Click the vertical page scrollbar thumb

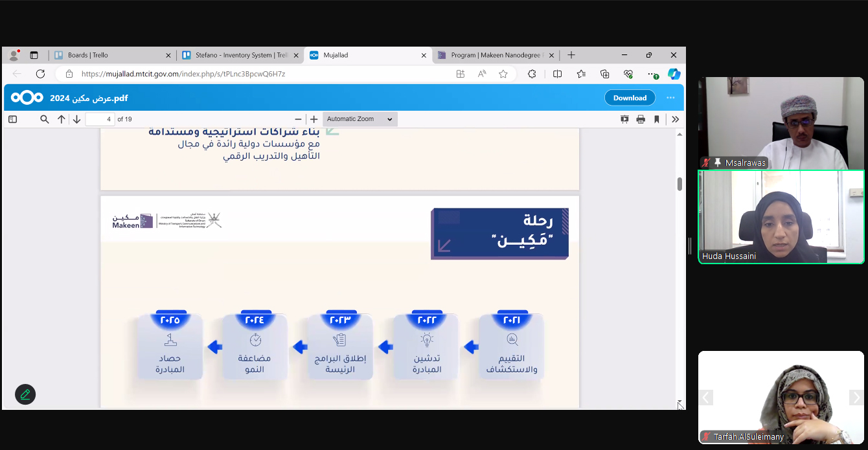tap(680, 184)
